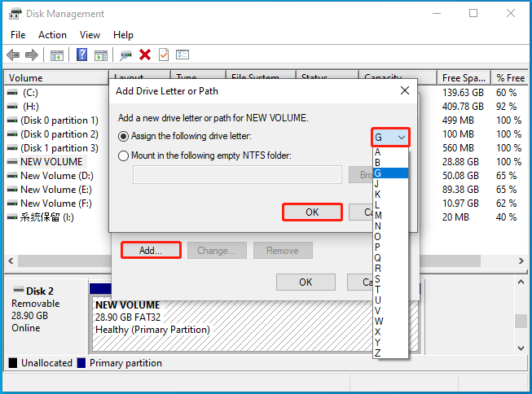Select 'Mount in the following empty NTFS folder' radio
Image resolution: width=532 pixels, height=394 pixels.
(x=123, y=156)
